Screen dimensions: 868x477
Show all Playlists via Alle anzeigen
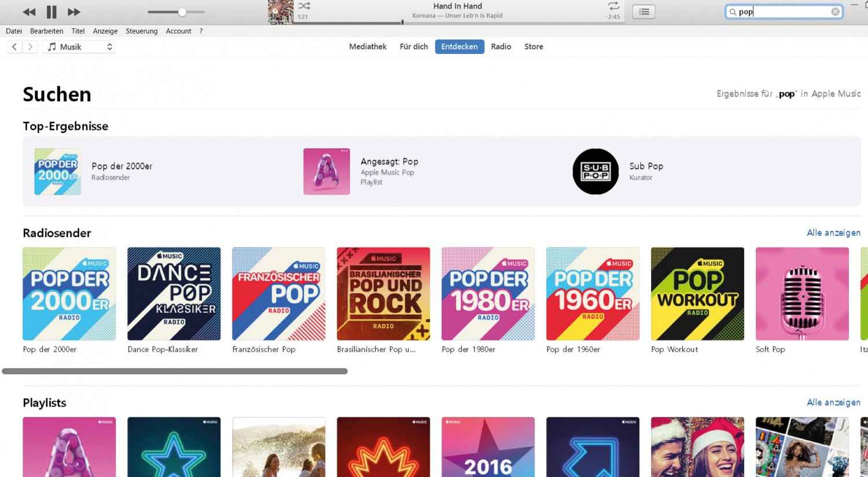833,402
